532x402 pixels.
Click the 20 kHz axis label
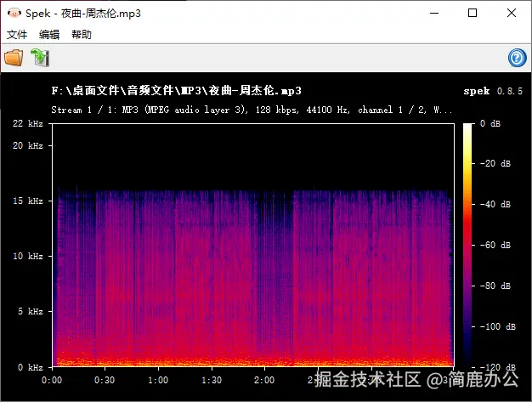(x=28, y=145)
